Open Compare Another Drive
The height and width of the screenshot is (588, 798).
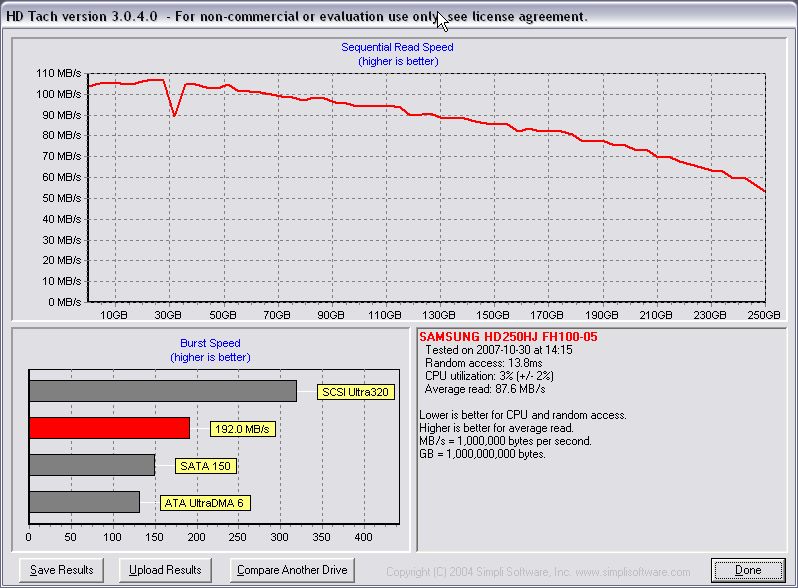(x=292, y=570)
